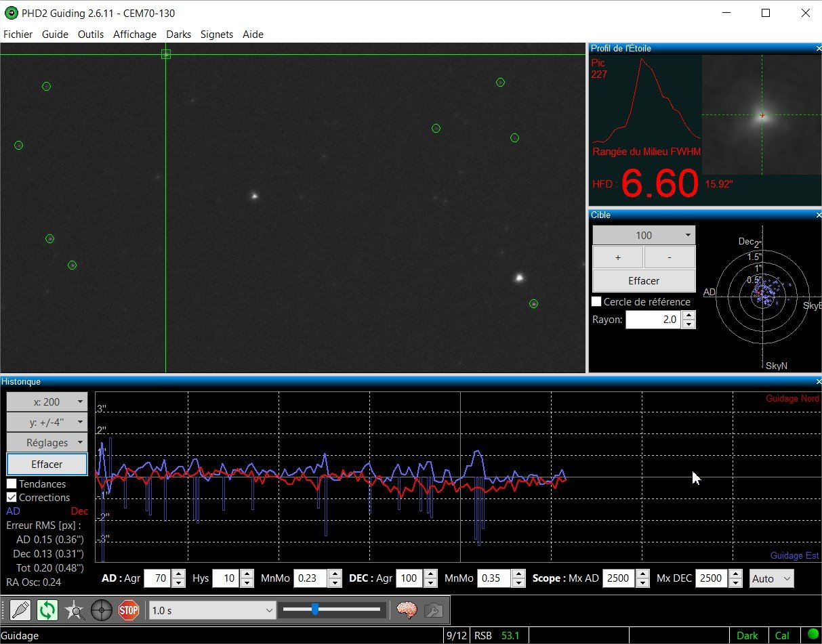Click the STOP sign icon to halt guiding
This screenshot has width=822, height=644.
point(129,609)
